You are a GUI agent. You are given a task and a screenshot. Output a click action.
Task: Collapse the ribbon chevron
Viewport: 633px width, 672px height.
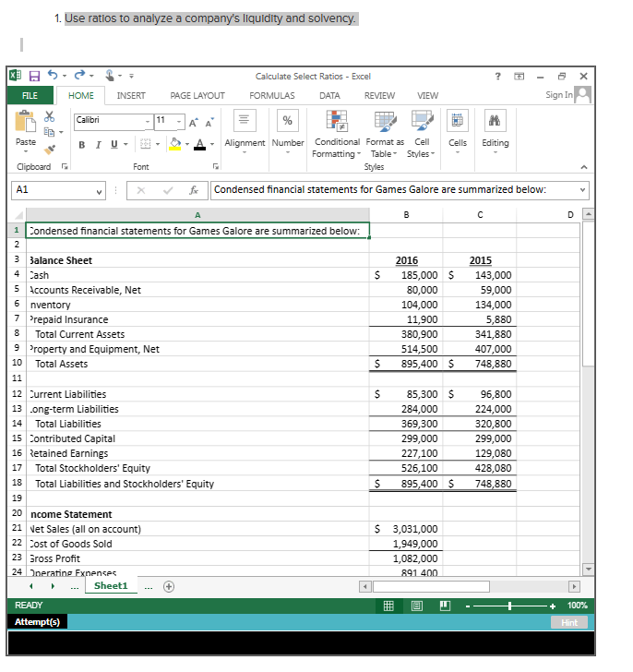point(584,167)
